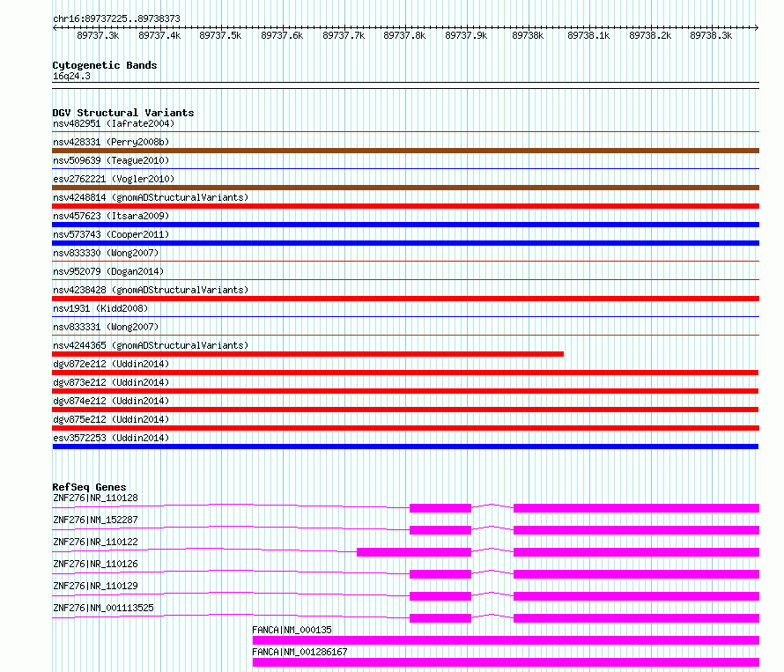Open variant esv3572253 (Uddin2014) label
The width and height of the screenshot is (784, 672).
[x=111, y=438]
